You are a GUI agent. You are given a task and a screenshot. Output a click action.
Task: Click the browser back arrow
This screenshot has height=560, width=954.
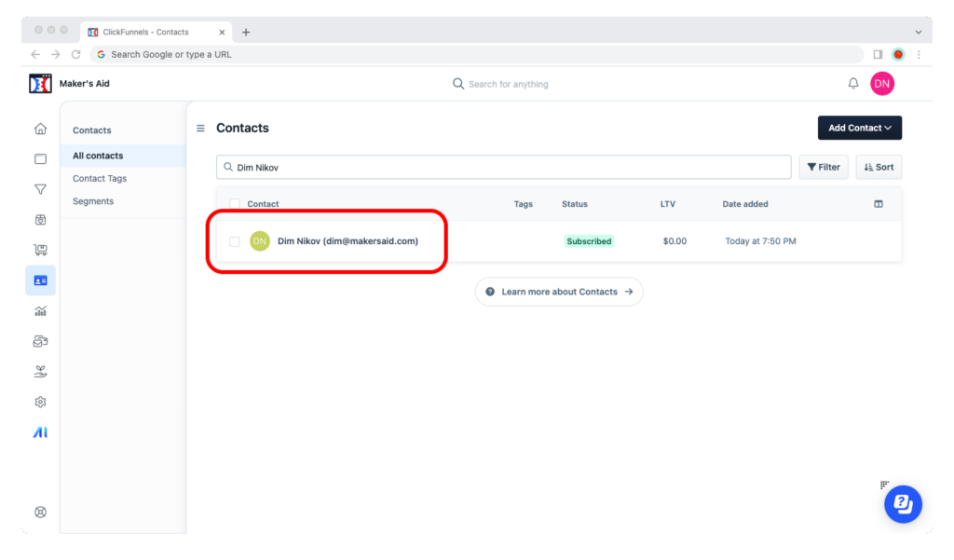point(35,54)
